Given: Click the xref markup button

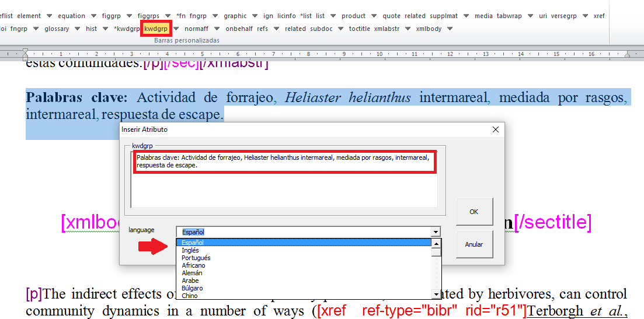Looking at the screenshot, I should [599, 16].
